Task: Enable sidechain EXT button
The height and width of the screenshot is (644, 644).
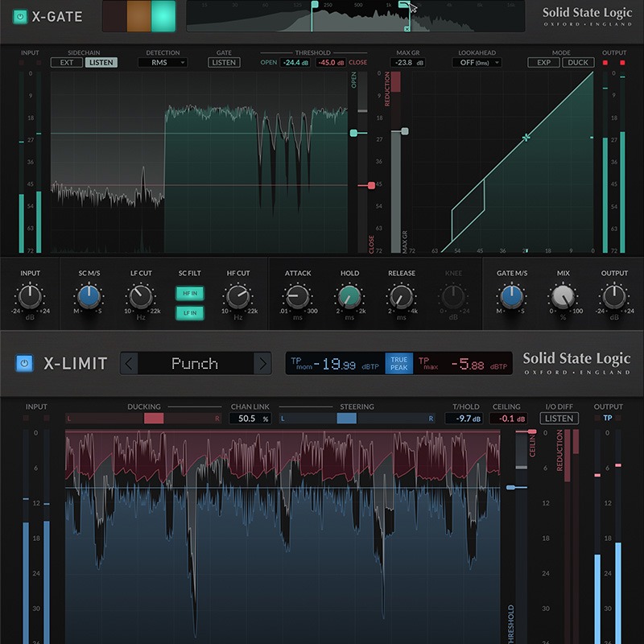Action: pyautogui.click(x=67, y=63)
